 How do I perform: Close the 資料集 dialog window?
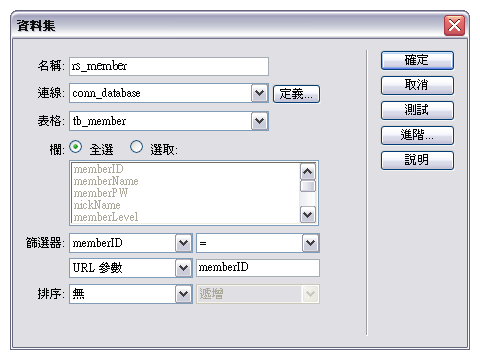[x=454, y=25]
